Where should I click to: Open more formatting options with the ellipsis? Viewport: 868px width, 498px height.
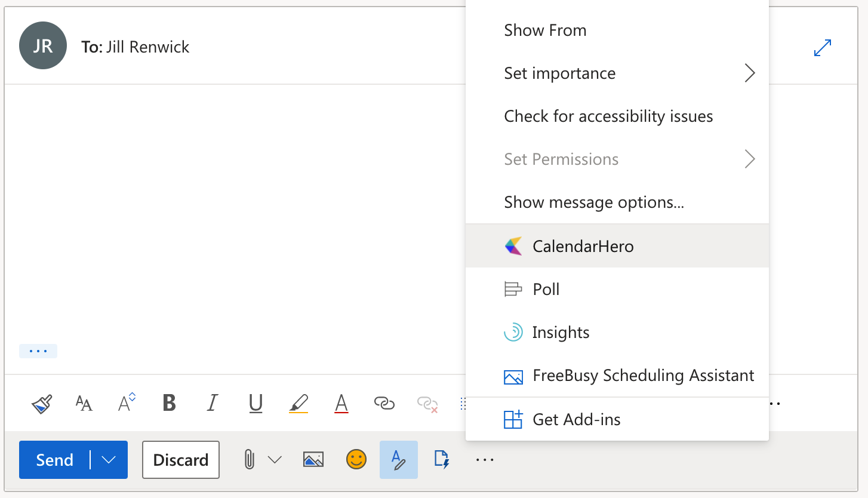[x=773, y=403]
